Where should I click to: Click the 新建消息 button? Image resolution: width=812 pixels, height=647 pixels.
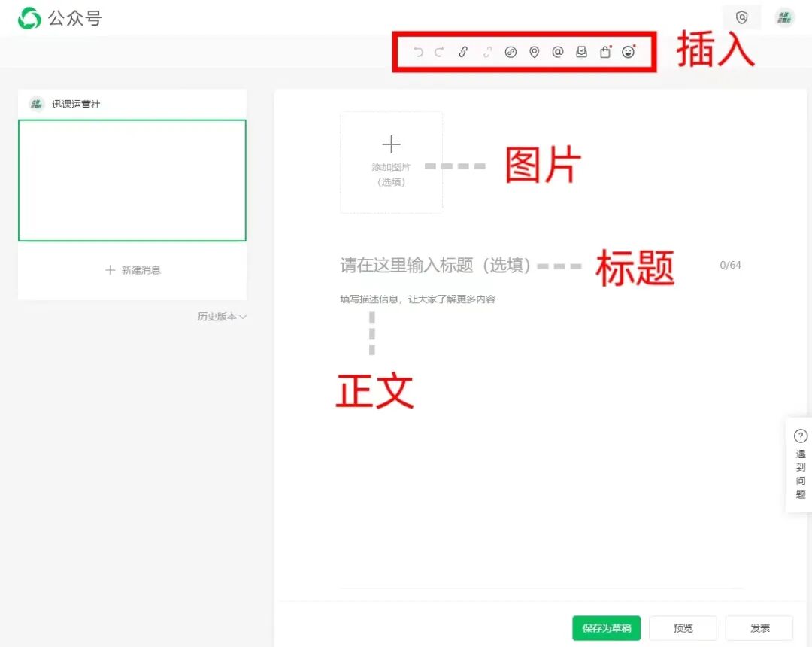(x=132, y=269)
